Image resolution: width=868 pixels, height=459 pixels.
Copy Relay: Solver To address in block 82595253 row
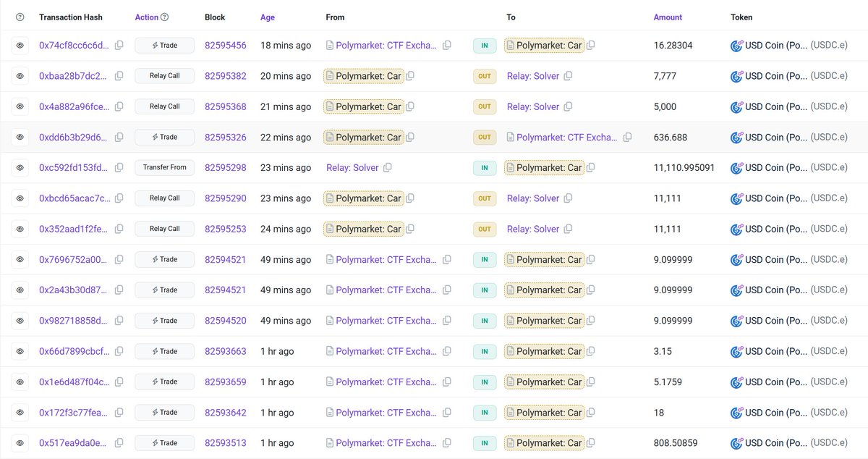(569, 229)
